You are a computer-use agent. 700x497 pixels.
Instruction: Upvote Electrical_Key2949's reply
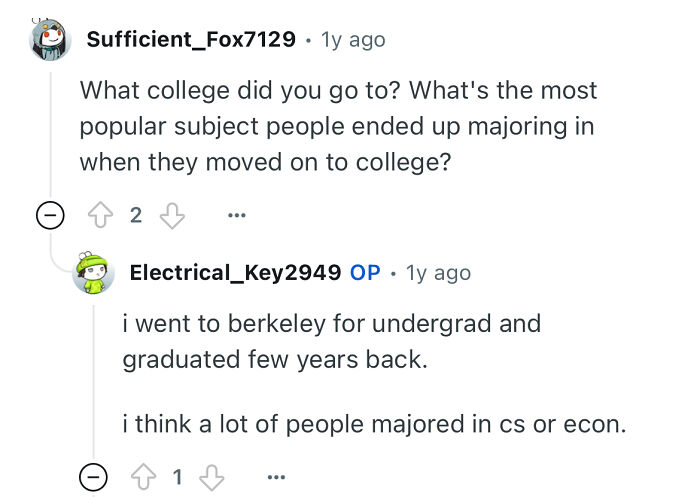(x=144, y=478)
